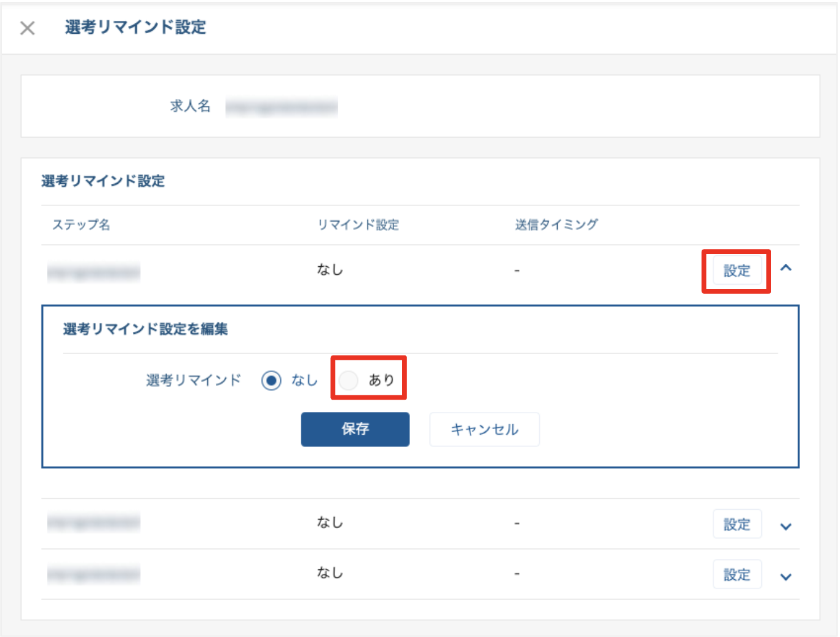Open 設定 for the second step
Viewport: 840px width, 637px height.
[737, 523]
